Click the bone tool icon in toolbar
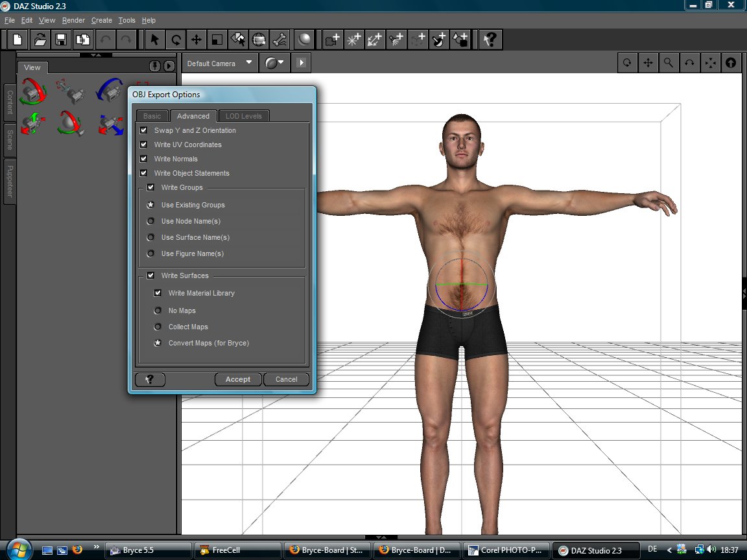The height and width of the screenshot is (560, 747). tap(279, 40)
